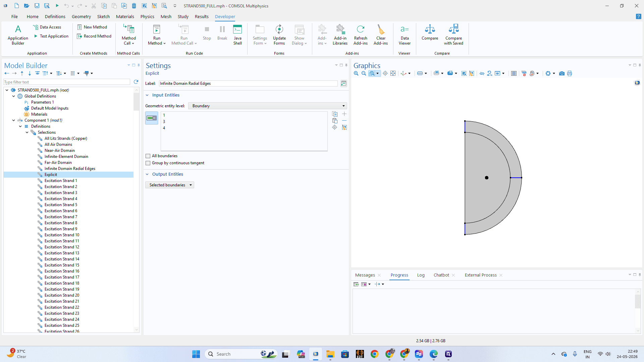
Task: Open Chrome from the taskbar
Action: tap(375, 354)
